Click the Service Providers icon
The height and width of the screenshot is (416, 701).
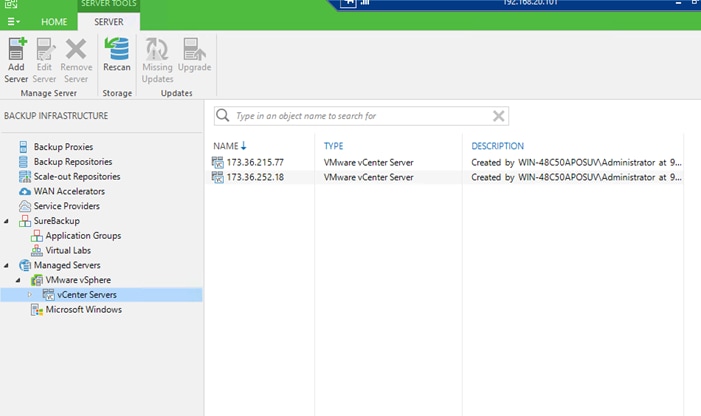pyautogui.click(x=25, y=206)
